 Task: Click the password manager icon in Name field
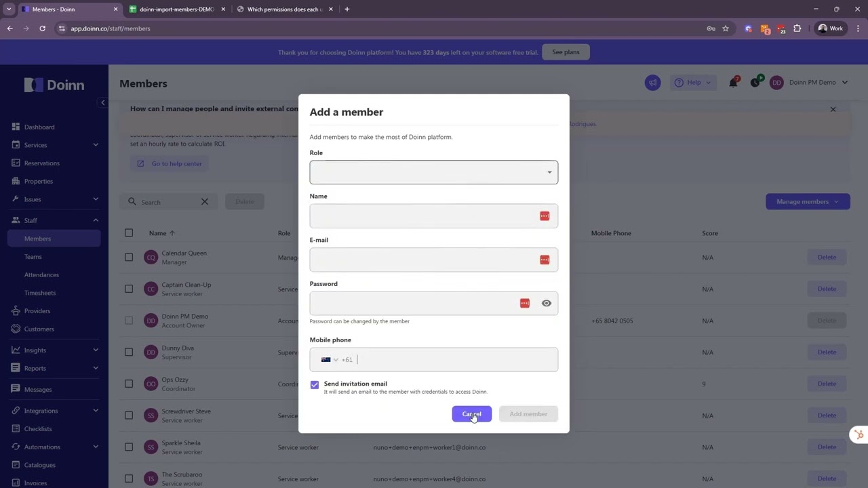545,216
